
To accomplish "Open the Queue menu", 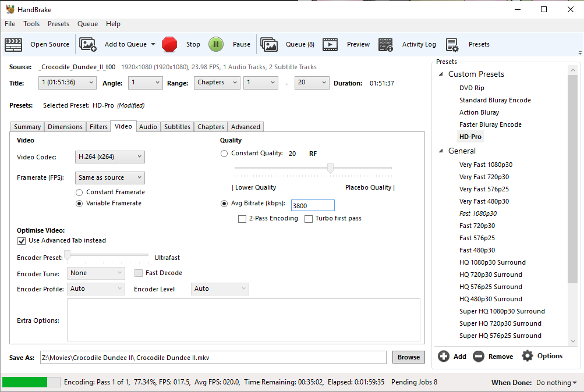I will 87,24.
